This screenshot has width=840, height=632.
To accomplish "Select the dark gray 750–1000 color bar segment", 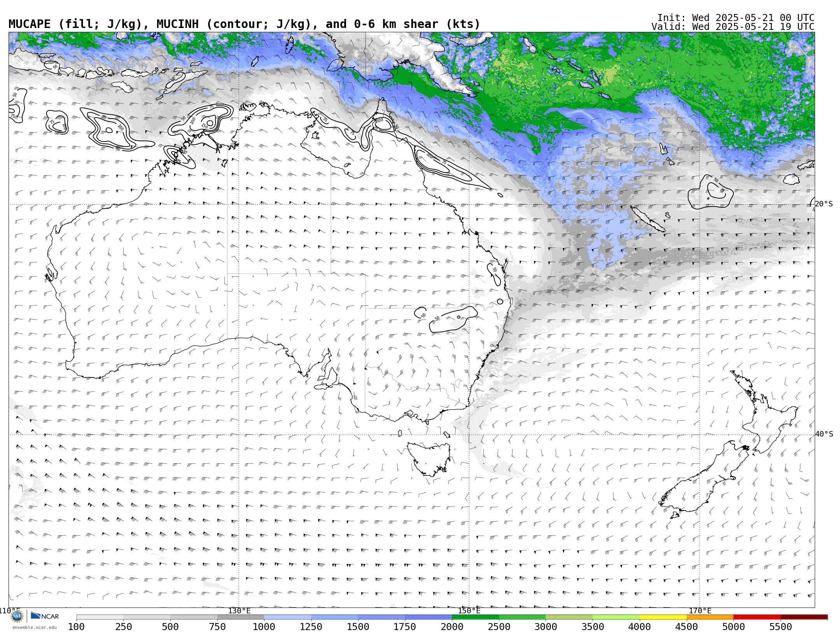I will (x=241, y=617).
